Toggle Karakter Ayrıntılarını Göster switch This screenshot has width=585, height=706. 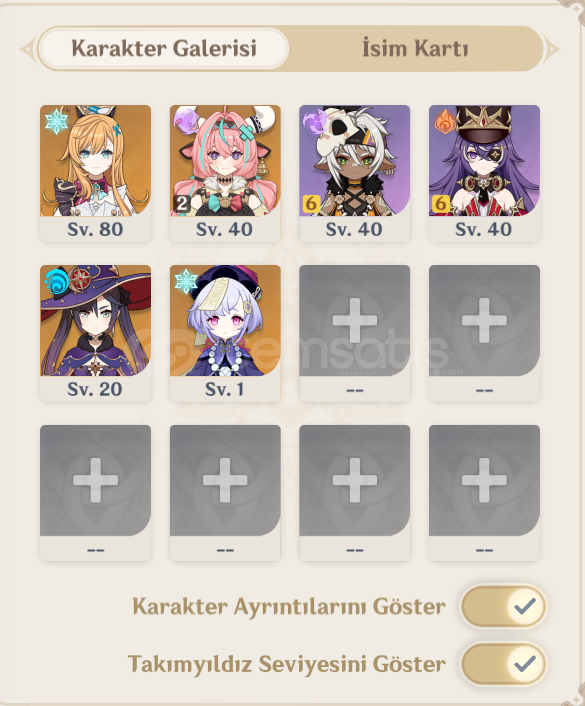pos(503,606)
